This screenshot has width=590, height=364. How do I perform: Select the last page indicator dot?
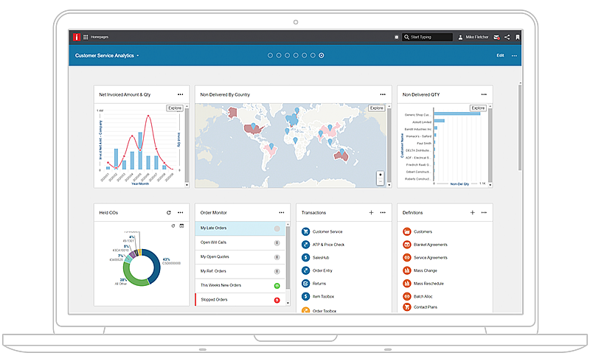322,55
